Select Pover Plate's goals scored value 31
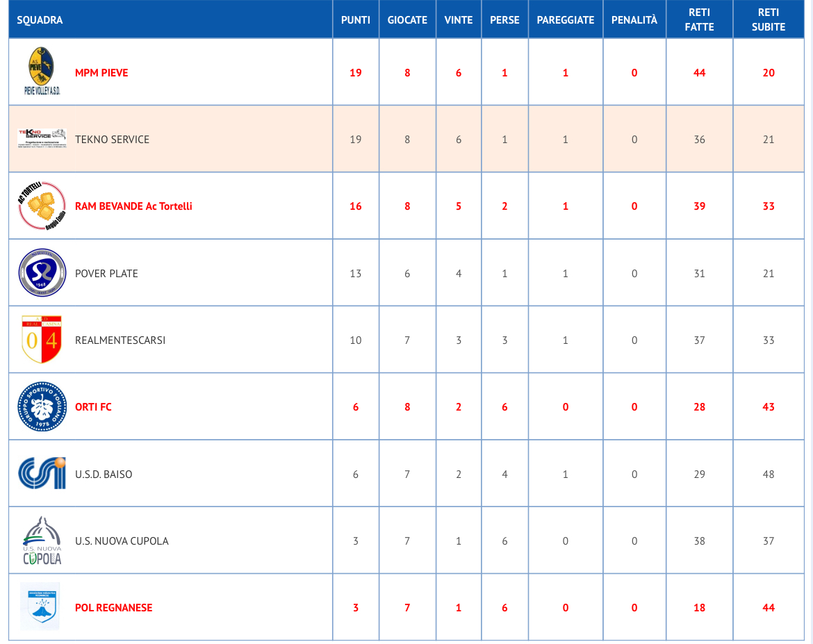813x644 pixels. 700,273
